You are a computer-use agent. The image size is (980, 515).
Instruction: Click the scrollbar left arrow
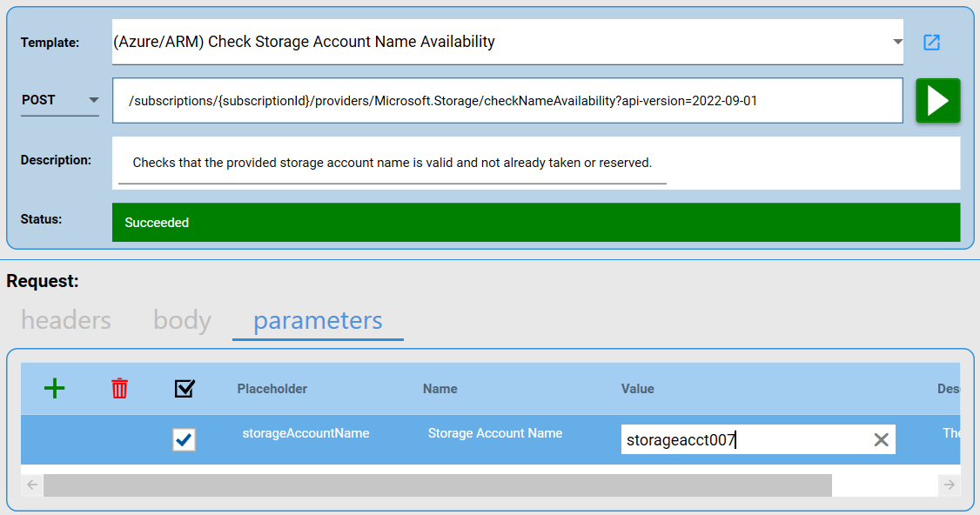pyautogui.click(x=32, y=485)
